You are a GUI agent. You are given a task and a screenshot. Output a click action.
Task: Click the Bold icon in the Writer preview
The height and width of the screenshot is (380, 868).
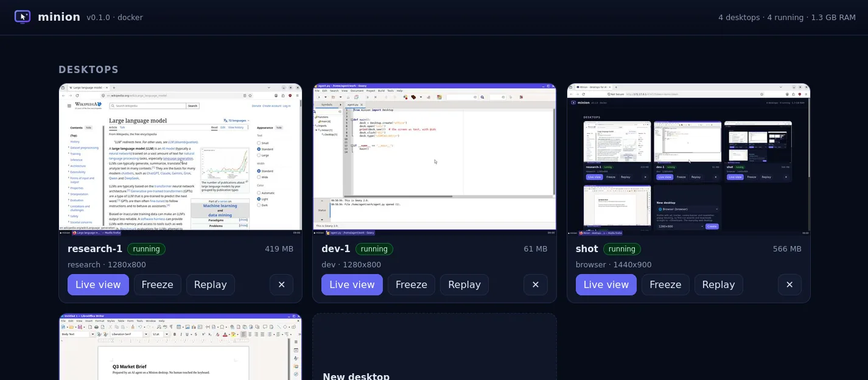pos(175,334)
